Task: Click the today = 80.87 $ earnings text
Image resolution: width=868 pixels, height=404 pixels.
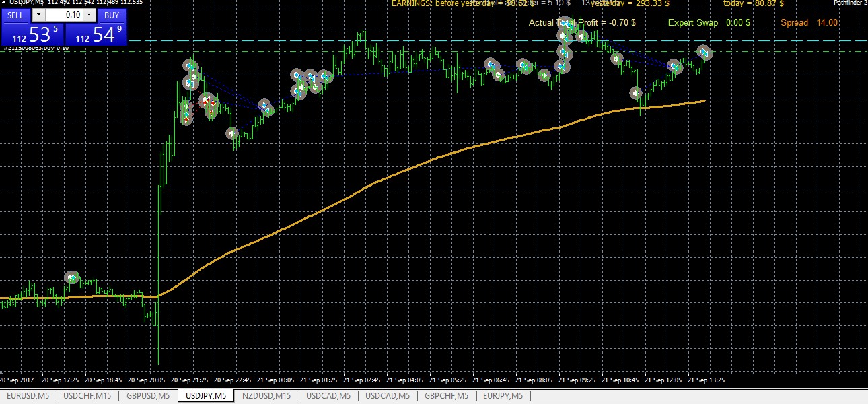Action: [x=754, y=3]
